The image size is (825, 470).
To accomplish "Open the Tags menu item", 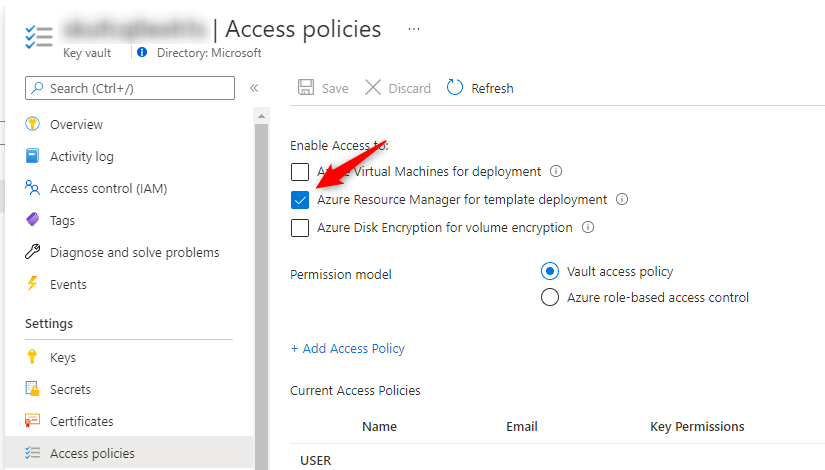I will [62, 221].
